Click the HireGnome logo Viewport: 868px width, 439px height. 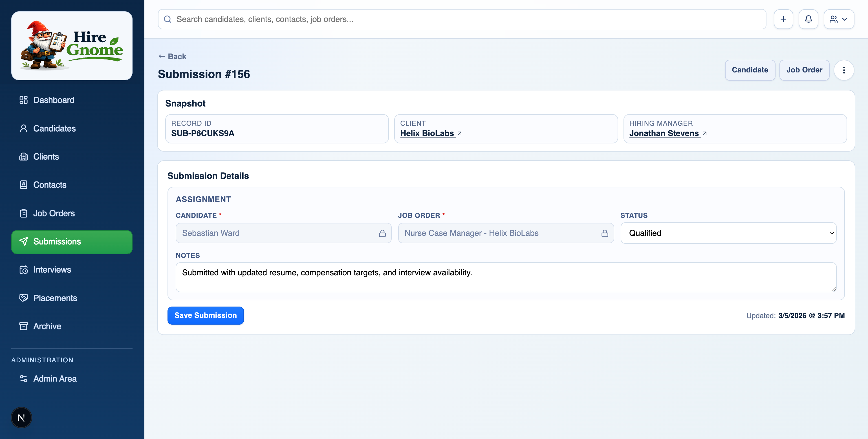tap(72, 46)
